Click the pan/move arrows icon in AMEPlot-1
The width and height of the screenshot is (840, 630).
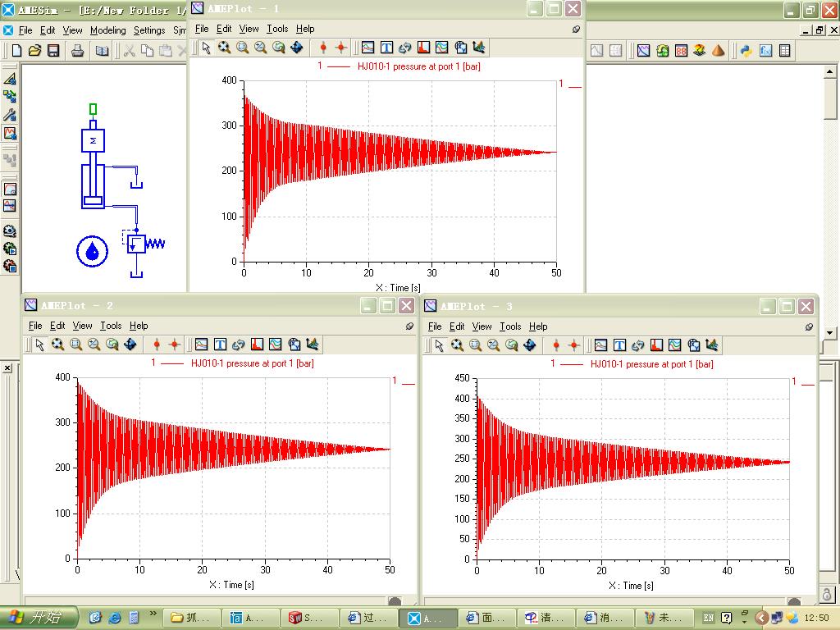296,48
